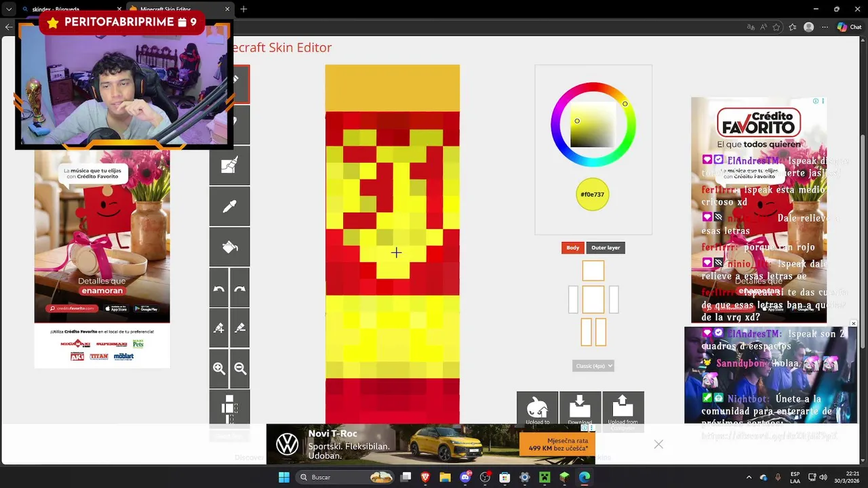Open Brave browser from the taskbar
This screenshot has height=488, width=868.
(x=426, y=477)
